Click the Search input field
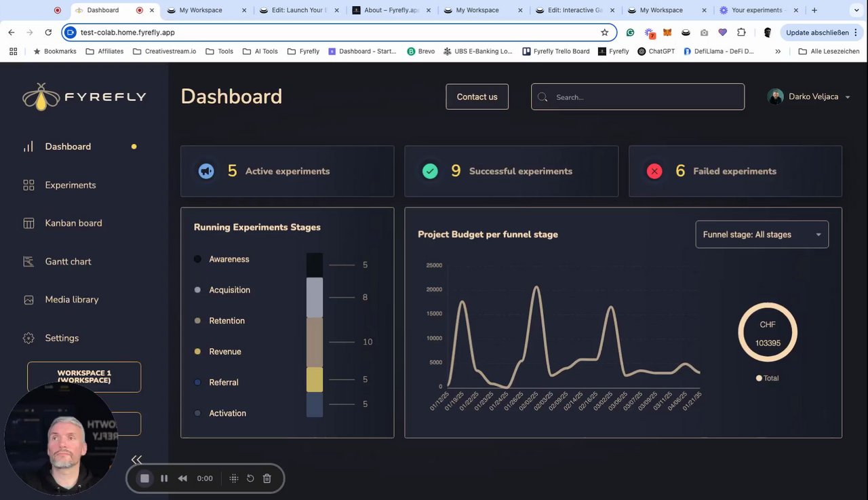 click(637, 97)
